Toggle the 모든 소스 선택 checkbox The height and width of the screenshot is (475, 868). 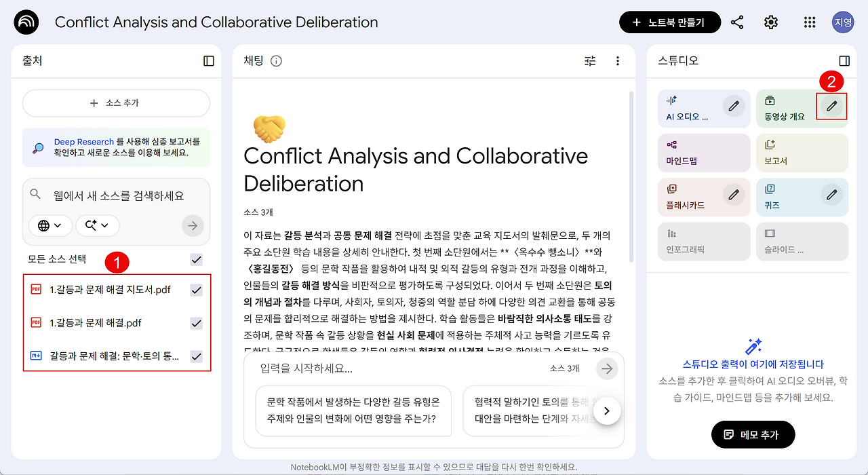pyautogui.click(x=196, y=259)
